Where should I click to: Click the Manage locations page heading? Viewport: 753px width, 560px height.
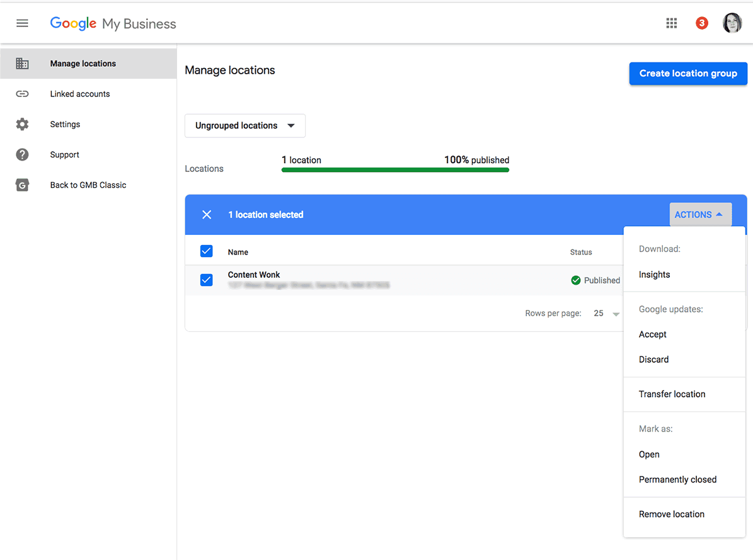(229, 70)
